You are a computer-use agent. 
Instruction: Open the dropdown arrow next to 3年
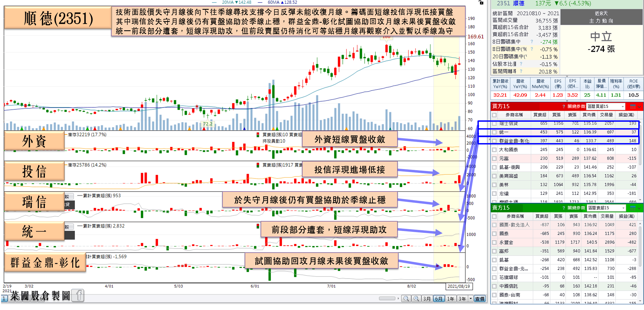(x=471, y=299)
